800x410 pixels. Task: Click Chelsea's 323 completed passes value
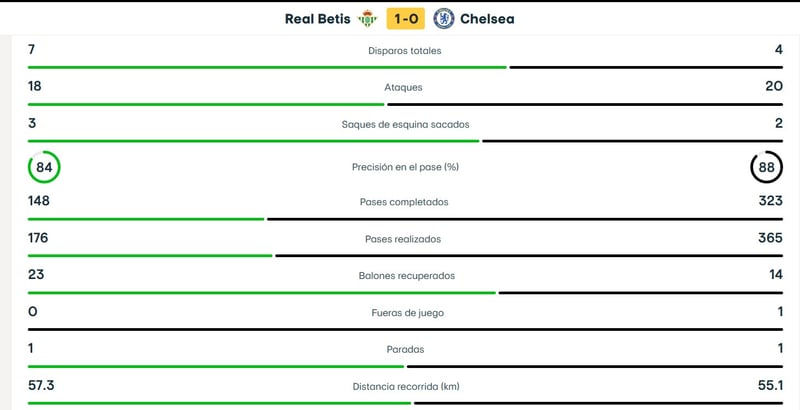pos(768,200)
